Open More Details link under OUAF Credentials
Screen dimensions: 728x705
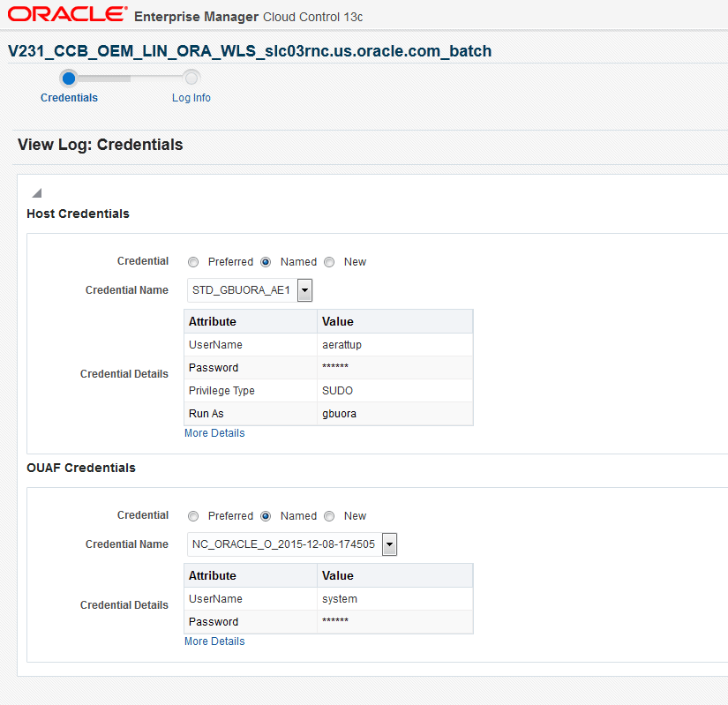pyautogui.click(x=214, y=641)
